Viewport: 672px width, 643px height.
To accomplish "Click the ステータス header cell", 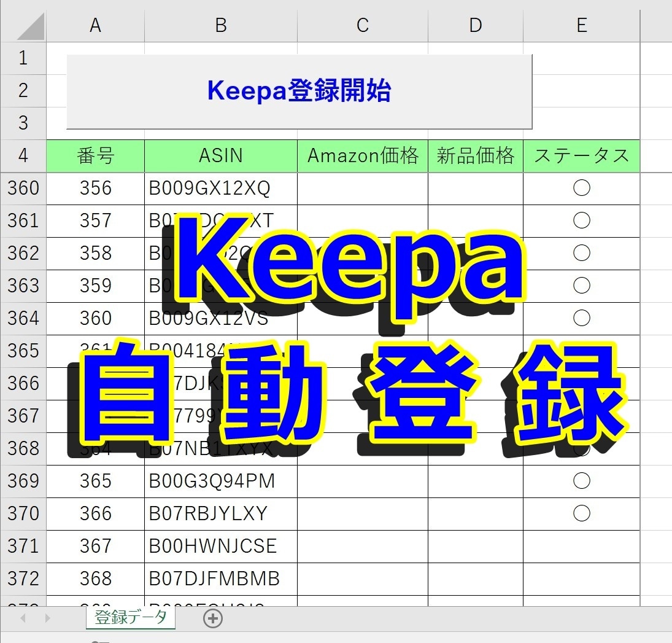I will coord(582,156).
